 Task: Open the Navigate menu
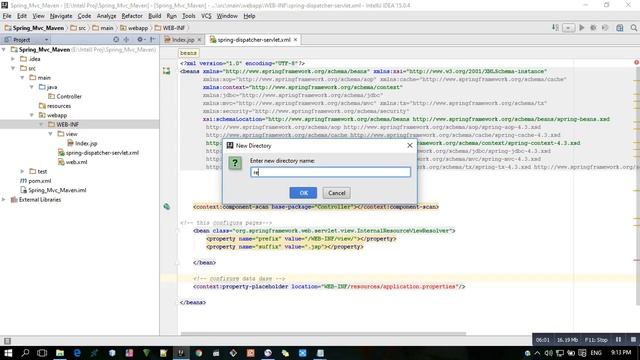[61, 16]
